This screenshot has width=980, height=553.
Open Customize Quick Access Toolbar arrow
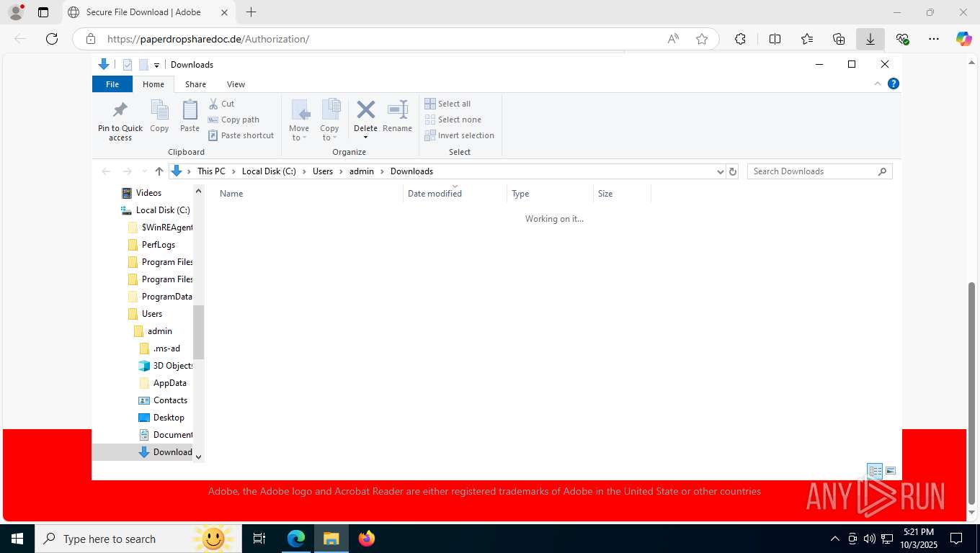pyautogui.click(x=156, y=66)
